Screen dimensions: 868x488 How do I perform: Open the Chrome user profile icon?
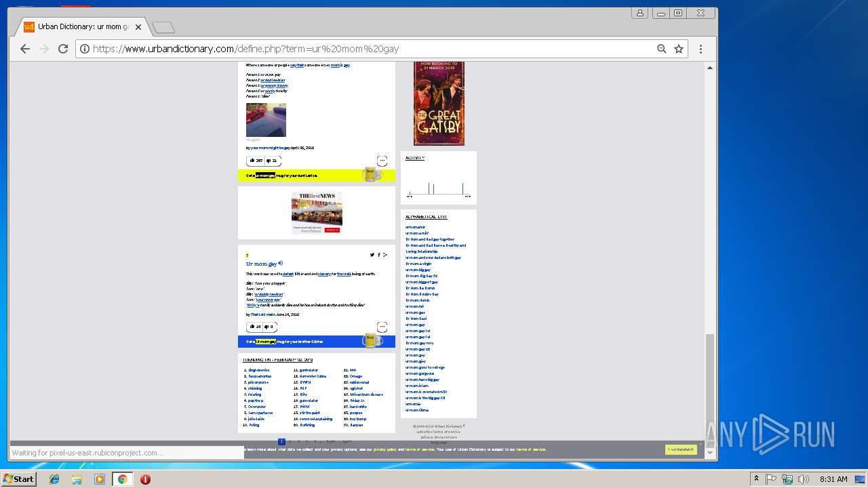coord(640,13)
